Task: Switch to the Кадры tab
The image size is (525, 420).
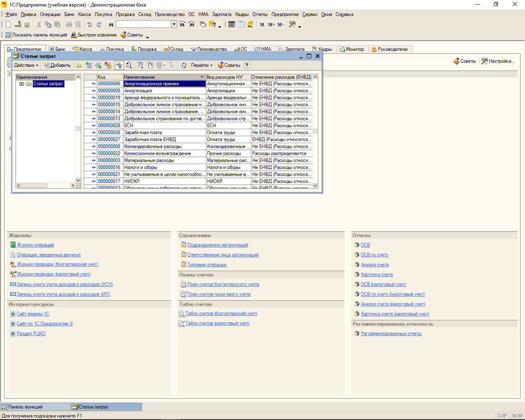Action: (x=322, y=49)
